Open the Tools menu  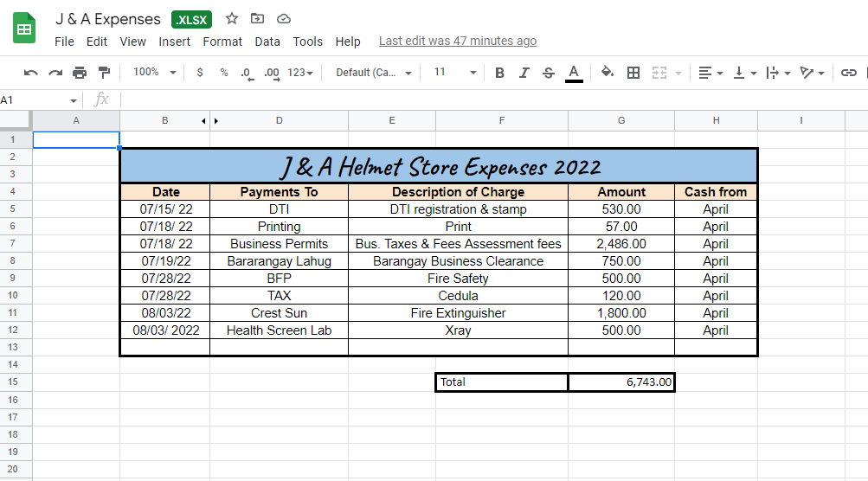click(x=308, y=42)
